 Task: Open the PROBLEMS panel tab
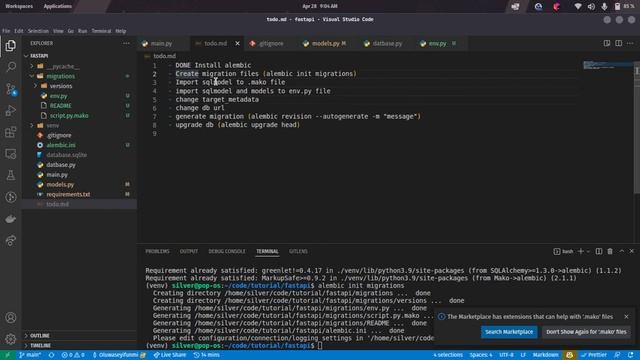[158, 251]
